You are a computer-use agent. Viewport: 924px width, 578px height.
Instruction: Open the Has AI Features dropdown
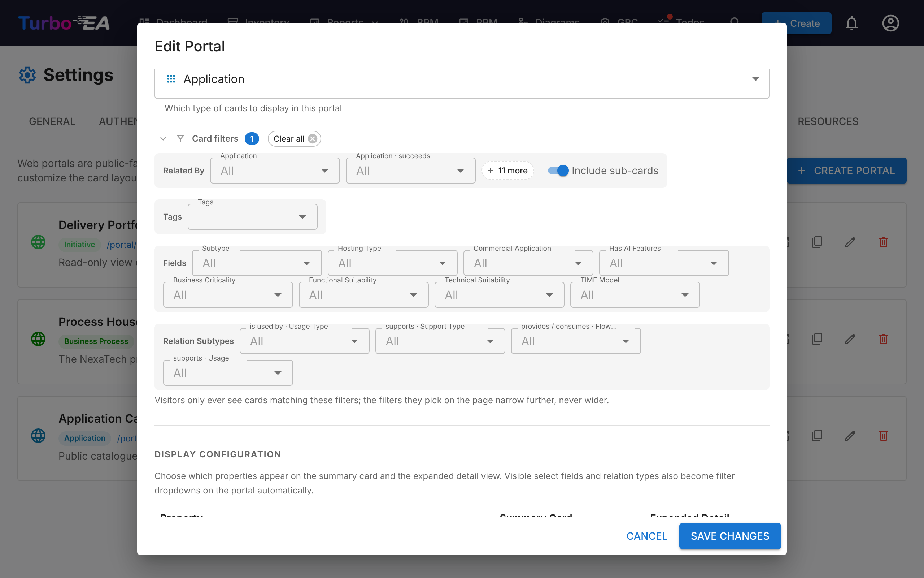[664, 263]
